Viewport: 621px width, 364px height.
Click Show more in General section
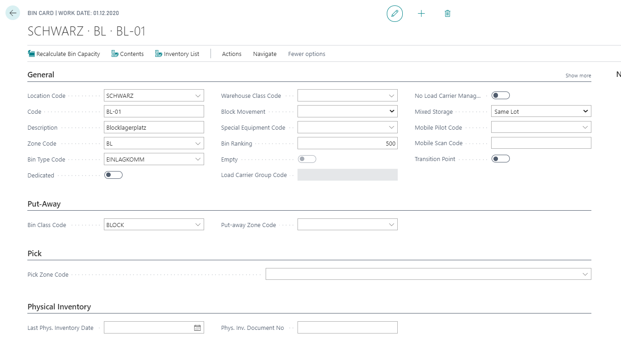click(x=578, y=76)
